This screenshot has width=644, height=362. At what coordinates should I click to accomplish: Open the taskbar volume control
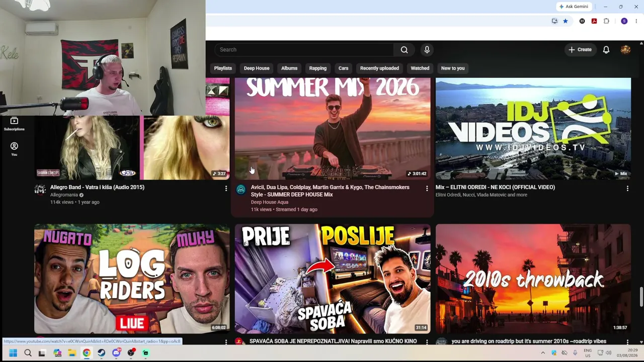point(608,353)
